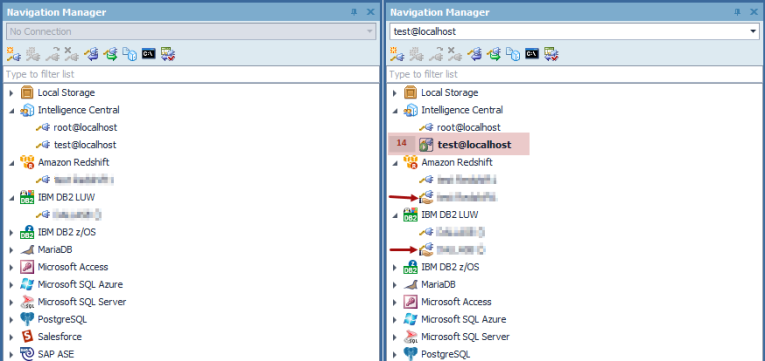
Task: Collapse Amazon Redshift node in right panel
Action: tap(395, 162)
